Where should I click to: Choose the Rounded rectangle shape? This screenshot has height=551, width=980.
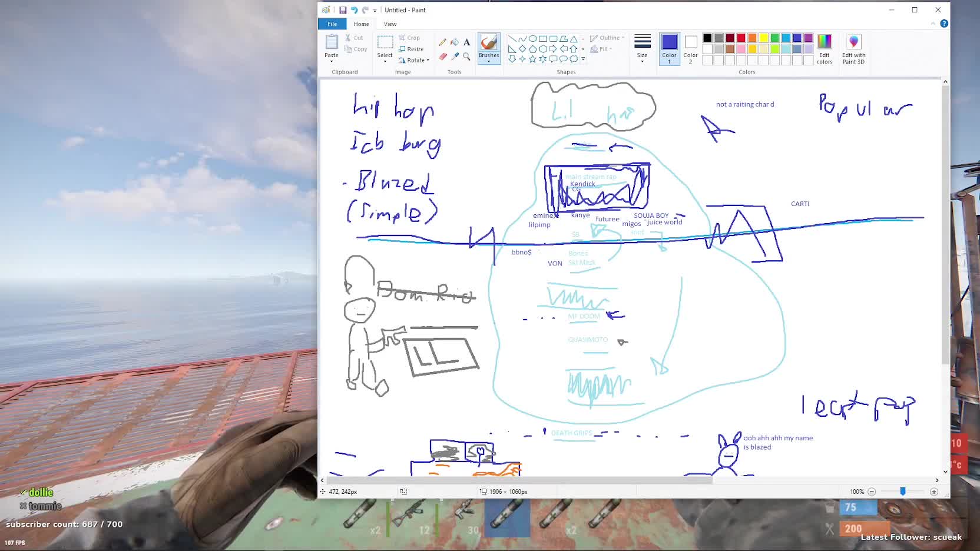(x=553, y=39)
